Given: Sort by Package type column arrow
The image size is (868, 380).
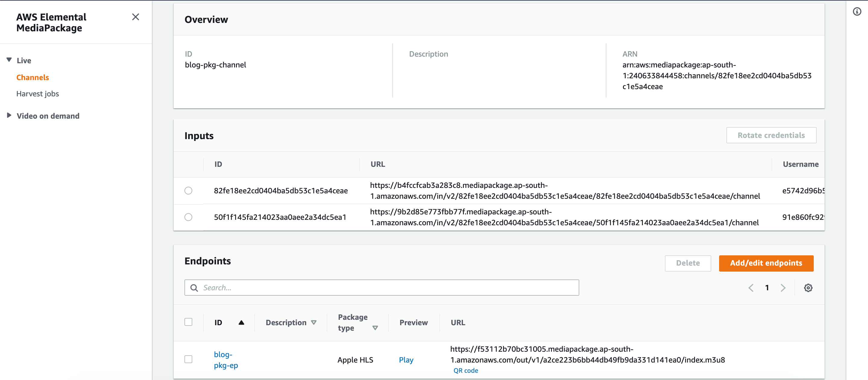Looking at the screenshot, I should coord(375,328).
